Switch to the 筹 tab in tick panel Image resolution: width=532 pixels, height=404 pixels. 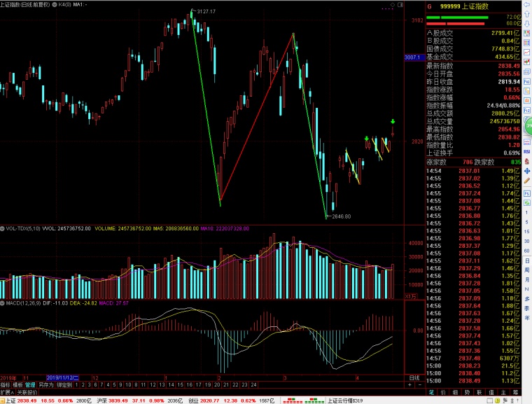coord(515,392)
